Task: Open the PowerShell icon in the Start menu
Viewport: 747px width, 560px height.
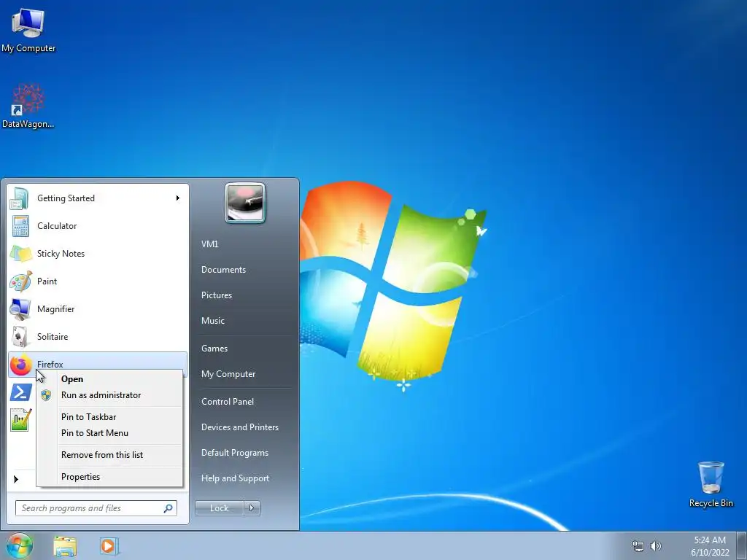Action: (x=20, y=392)
